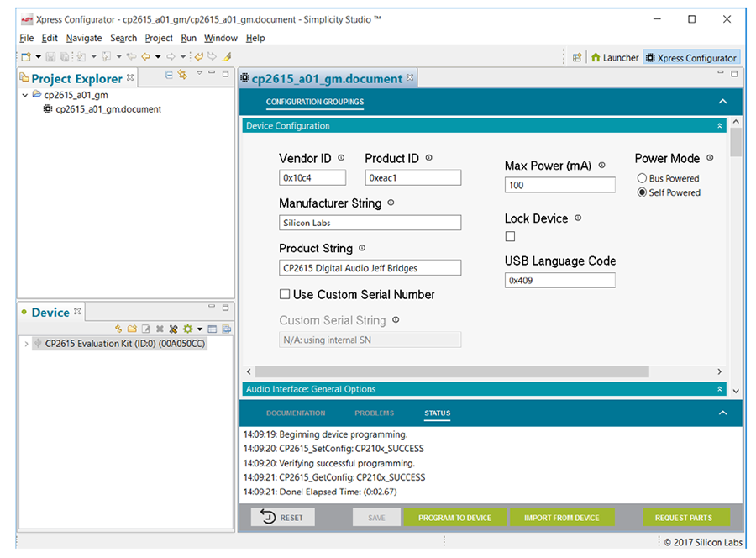This screenshot has height=558, width=756.
Task: Open the File menu
Action: point(27,38)
